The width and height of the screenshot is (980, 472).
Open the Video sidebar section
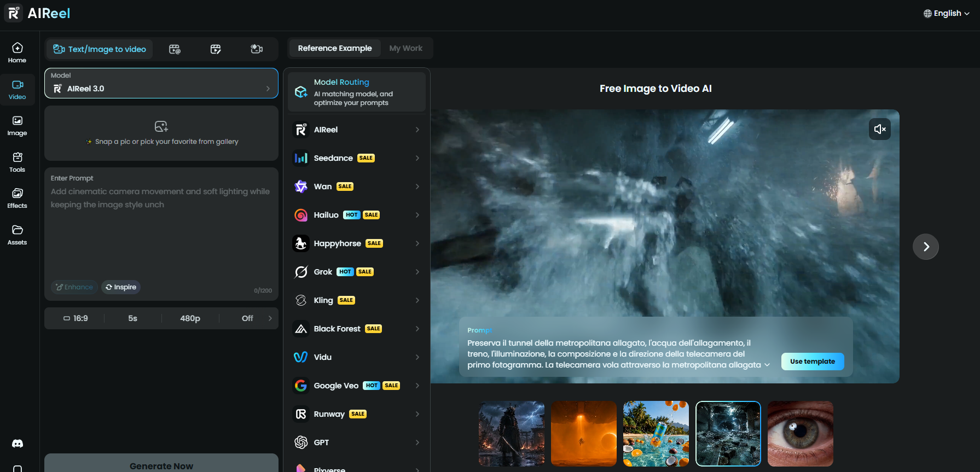point(17,90)
